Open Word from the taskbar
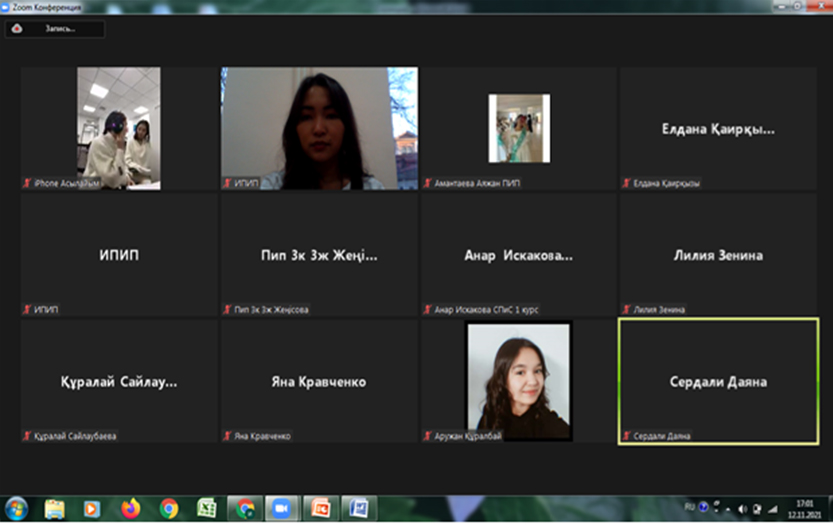Viewport: 833px width, 525px height. [358, 508]
